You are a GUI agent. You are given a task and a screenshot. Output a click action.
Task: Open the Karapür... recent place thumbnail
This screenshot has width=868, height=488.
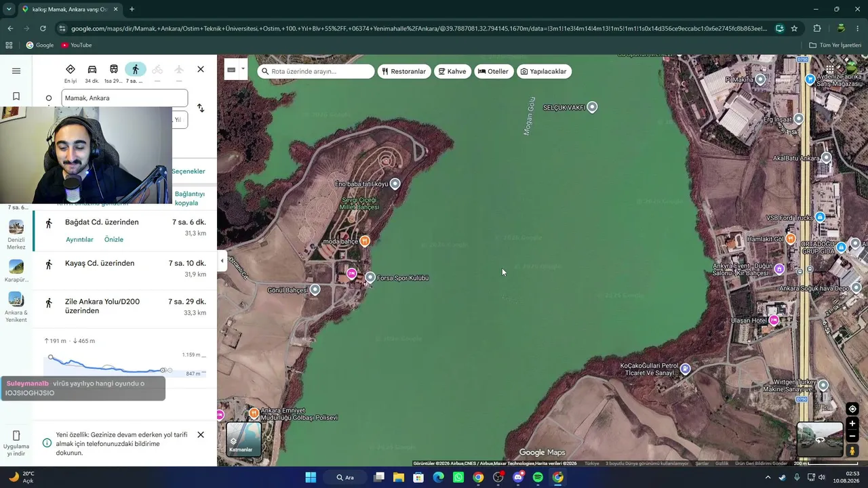coord(16,271)
